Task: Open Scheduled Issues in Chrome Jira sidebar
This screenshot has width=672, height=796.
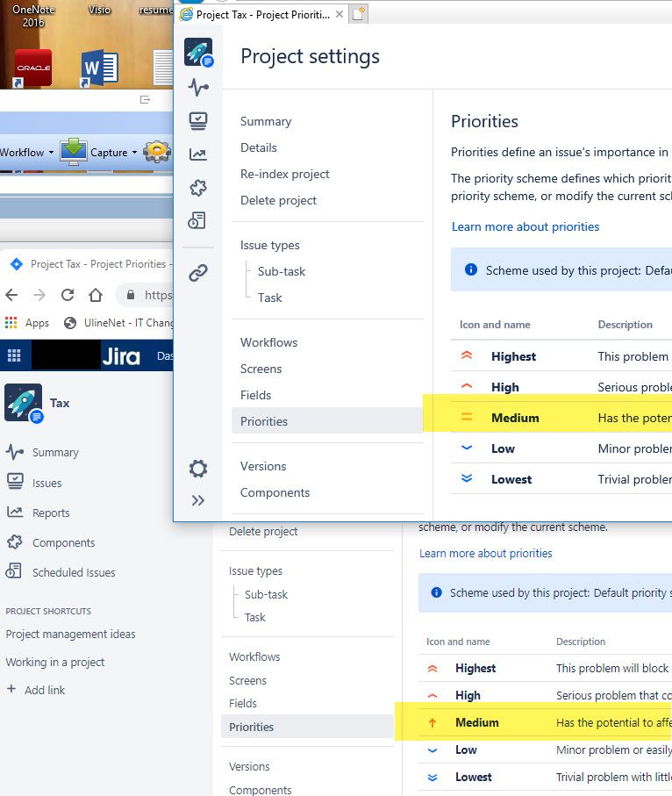Action: click(x=74, y=572)
